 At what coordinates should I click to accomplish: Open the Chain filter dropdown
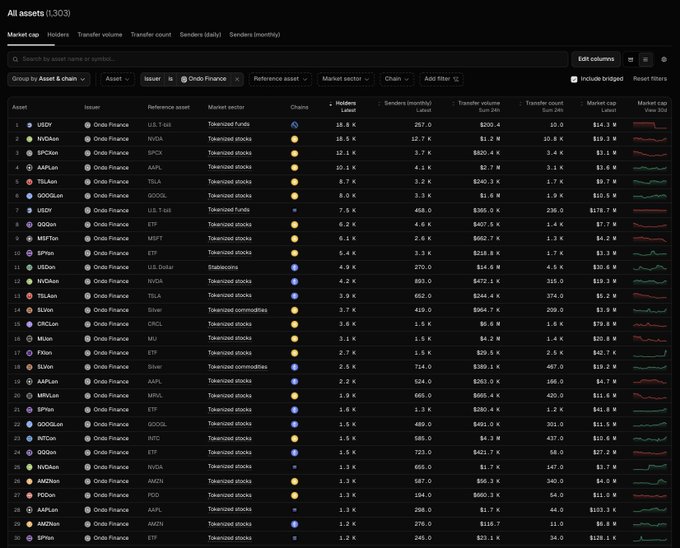[x=397, y=79]
